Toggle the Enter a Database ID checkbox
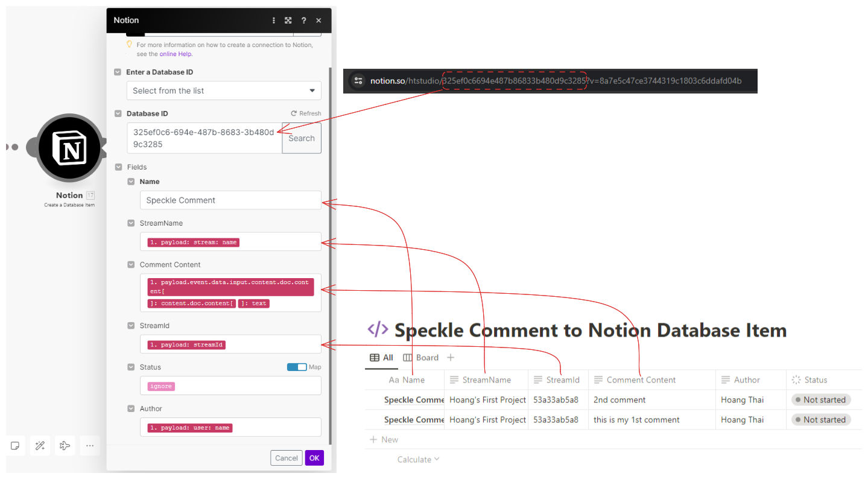This screenshot has height=479, width=868. (118, 72)
